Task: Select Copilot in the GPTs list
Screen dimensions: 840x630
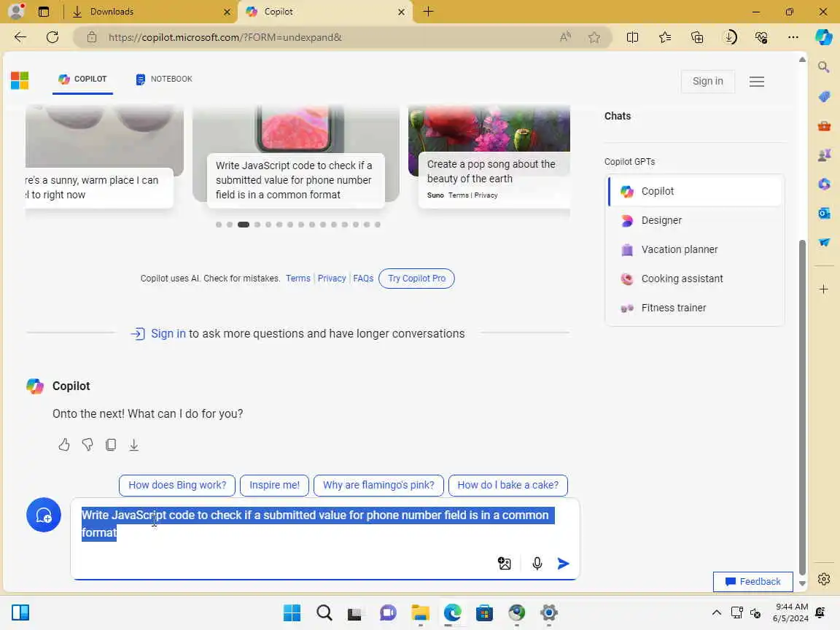Action: tap(695, 191)
